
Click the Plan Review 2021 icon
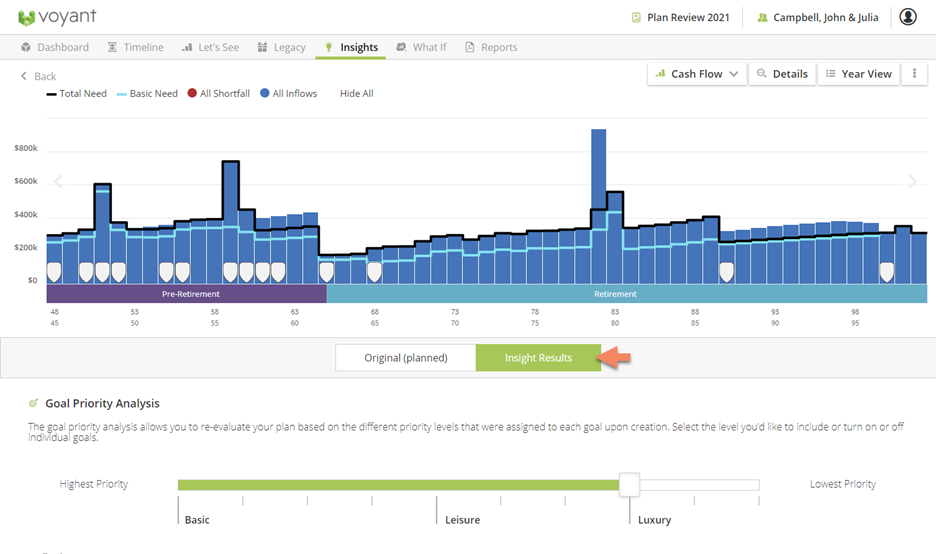pyautogui.click(x=636, y=18)
